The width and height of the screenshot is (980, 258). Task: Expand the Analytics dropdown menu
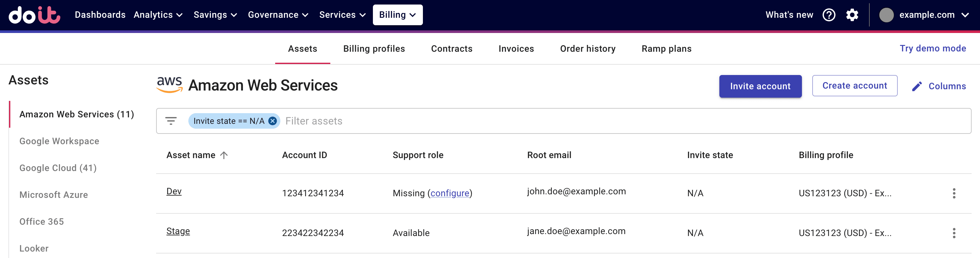pyautogui.click(x=158, y=15)
